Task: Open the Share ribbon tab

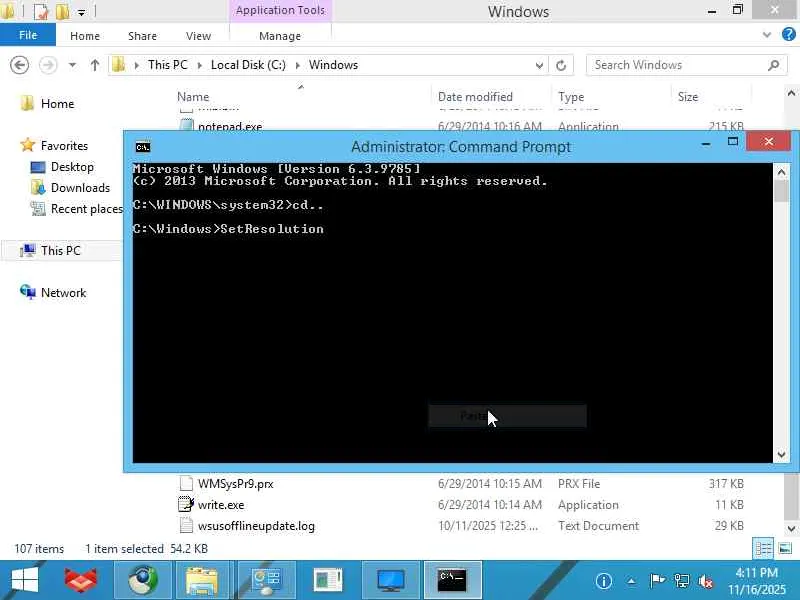Action: tap(142, 36)
